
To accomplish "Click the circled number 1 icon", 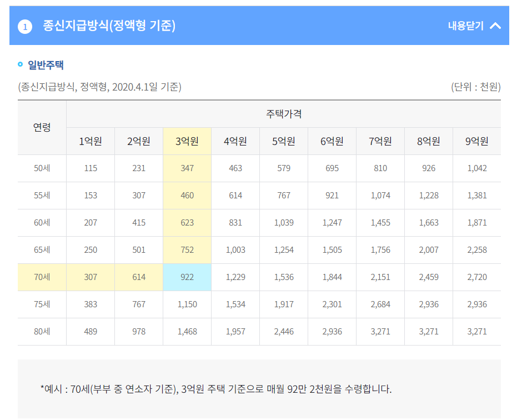I will [25, 27].
